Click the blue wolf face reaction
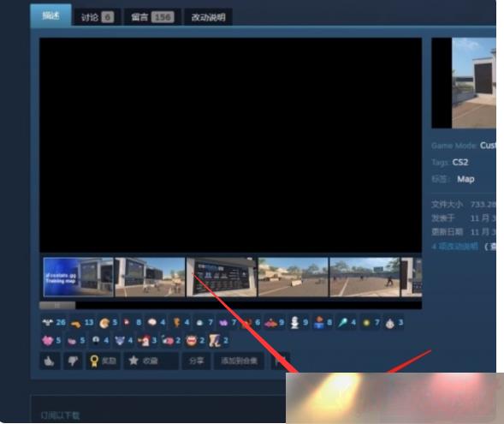504x424 pixels. 123,340
